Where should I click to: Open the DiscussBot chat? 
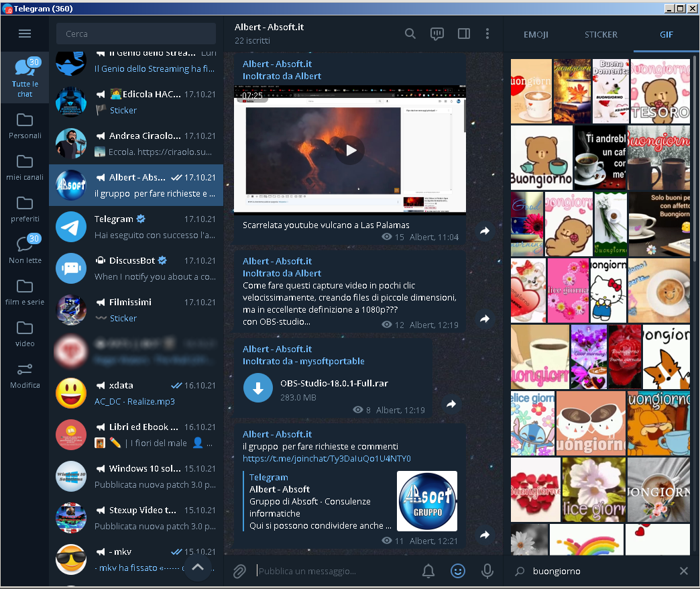(136, 268)
